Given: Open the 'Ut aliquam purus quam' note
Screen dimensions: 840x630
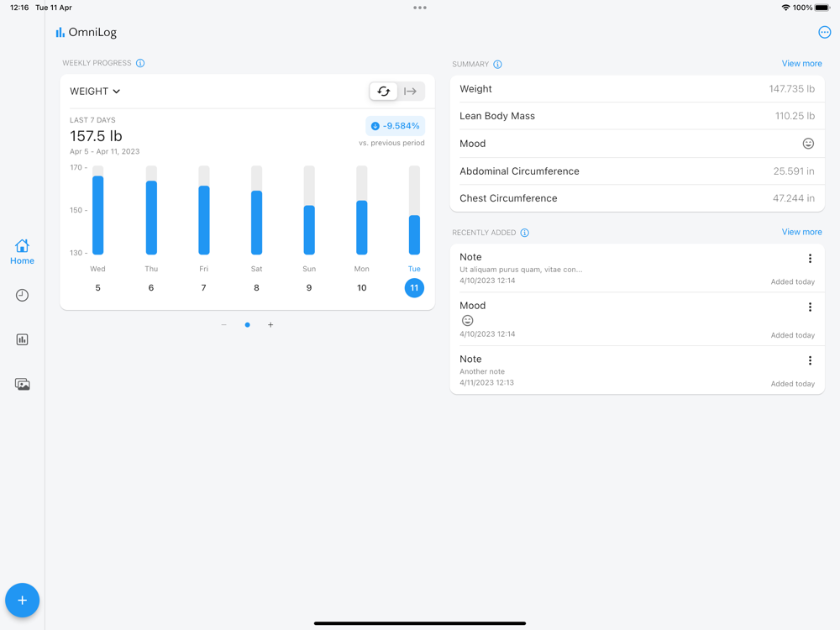Looking at the screenshot, I should [x=637, y=268].
